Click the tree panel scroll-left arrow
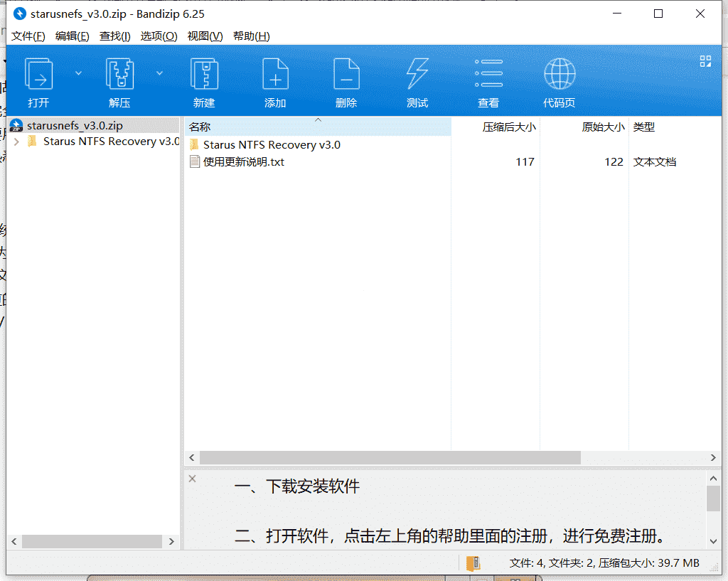728x581 pixels. pos(14,541)
